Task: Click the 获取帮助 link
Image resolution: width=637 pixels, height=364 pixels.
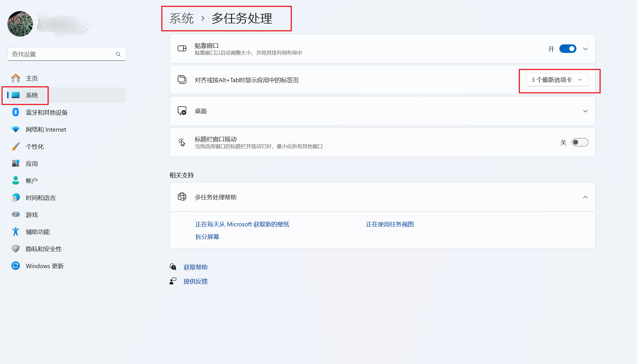Action: point(195,267)
